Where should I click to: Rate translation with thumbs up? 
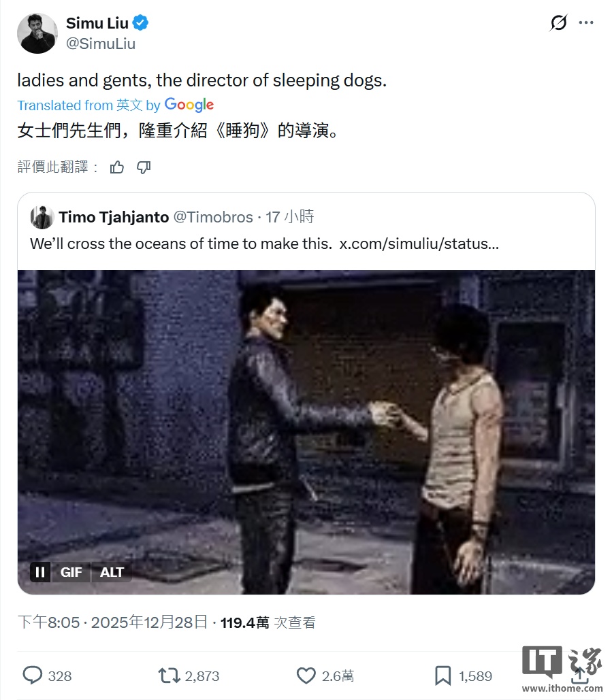117,167
